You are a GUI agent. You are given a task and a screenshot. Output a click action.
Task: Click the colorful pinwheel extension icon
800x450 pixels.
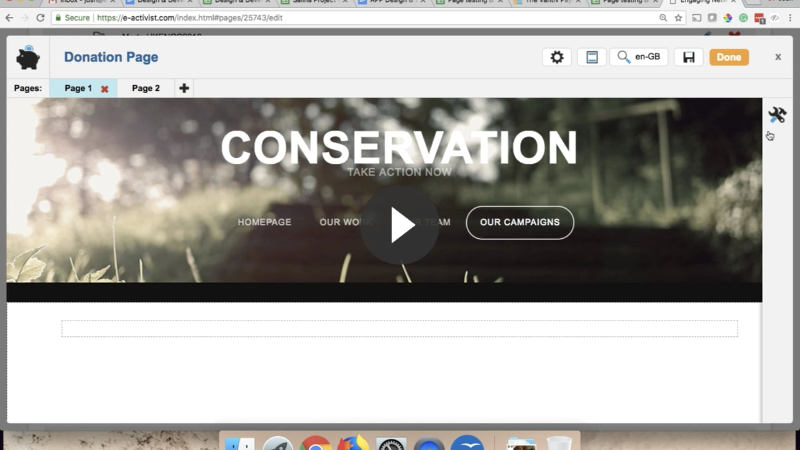pos(728,18)
